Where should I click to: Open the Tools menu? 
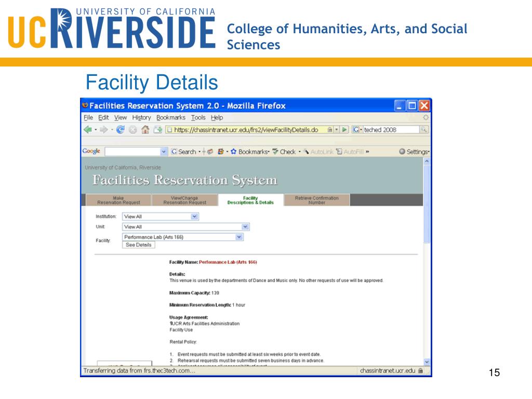coord(198,117)
